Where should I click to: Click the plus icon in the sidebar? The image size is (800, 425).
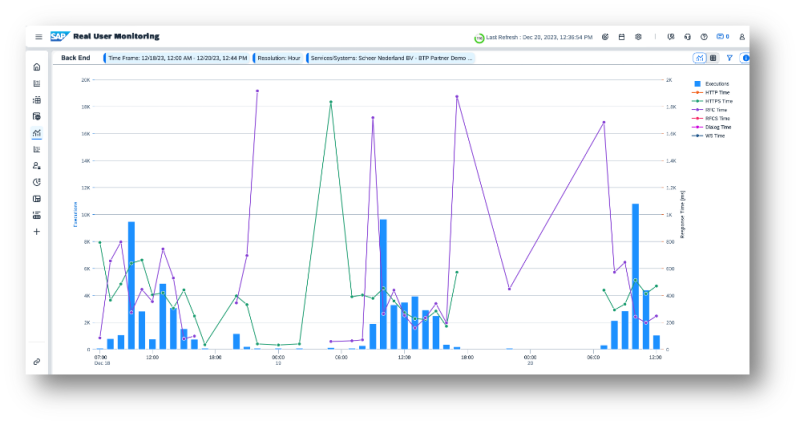37,231
